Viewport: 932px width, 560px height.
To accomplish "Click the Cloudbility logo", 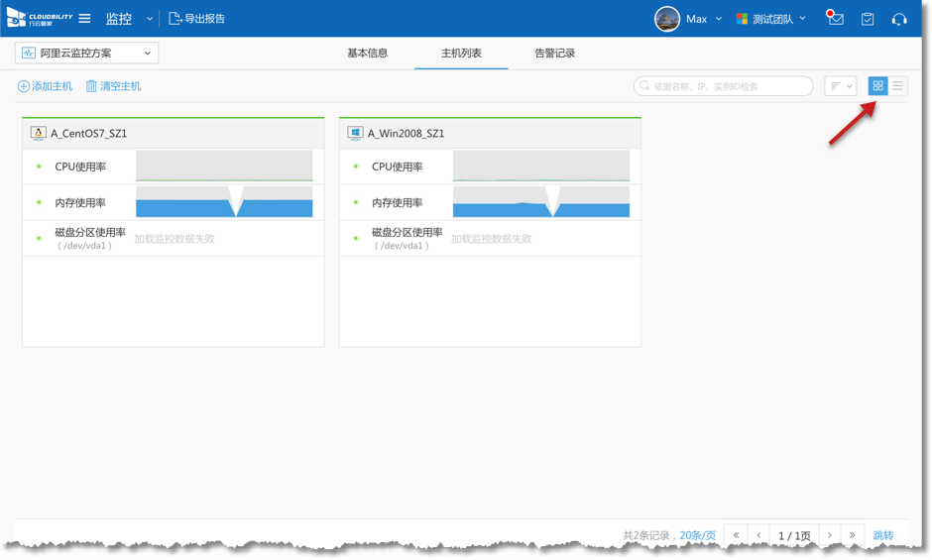I will point(40,19).
